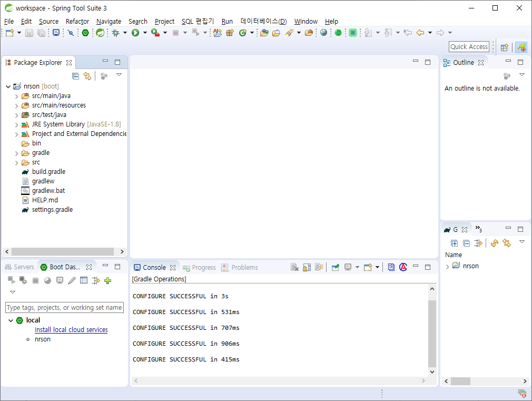Click Collapse All in Package Explorer
This screenshot has width=532, height=401.
(76, 76)
